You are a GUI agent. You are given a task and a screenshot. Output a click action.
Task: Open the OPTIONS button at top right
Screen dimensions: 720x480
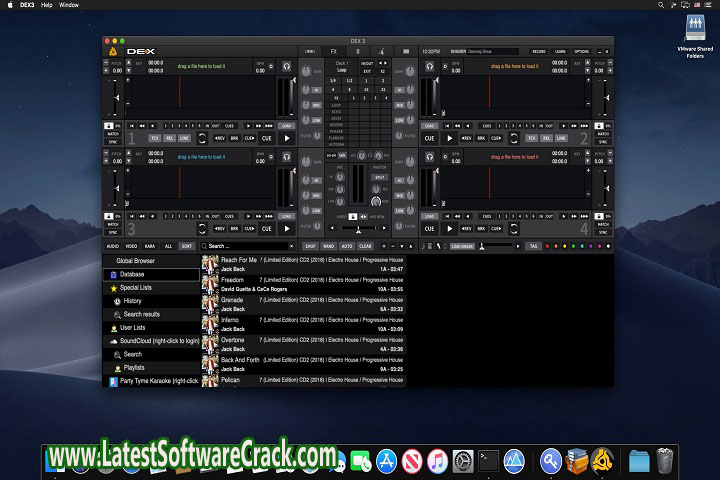click(x=581, y=50)
